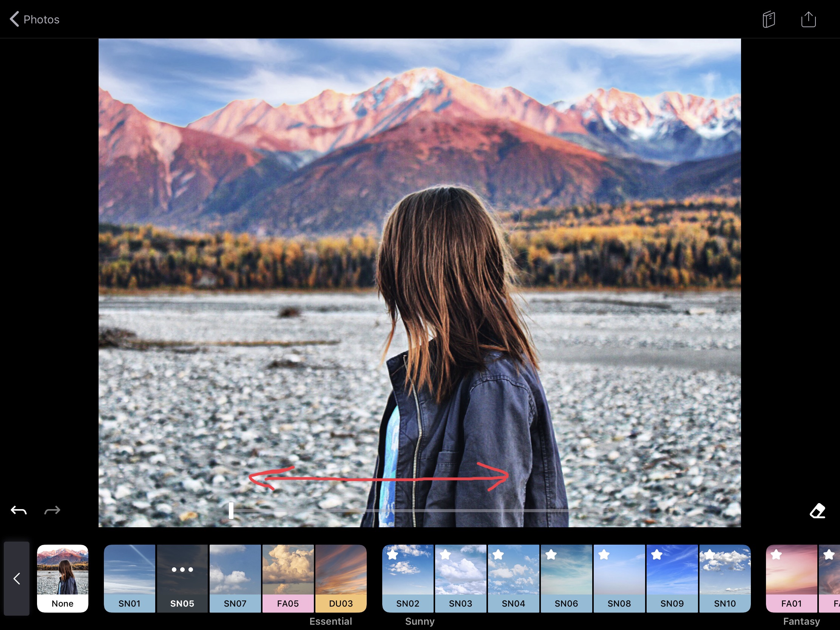Viewport: 840px width, 630px height.
Task: Tap the redo arrow icon
Action: click(52, 510)
